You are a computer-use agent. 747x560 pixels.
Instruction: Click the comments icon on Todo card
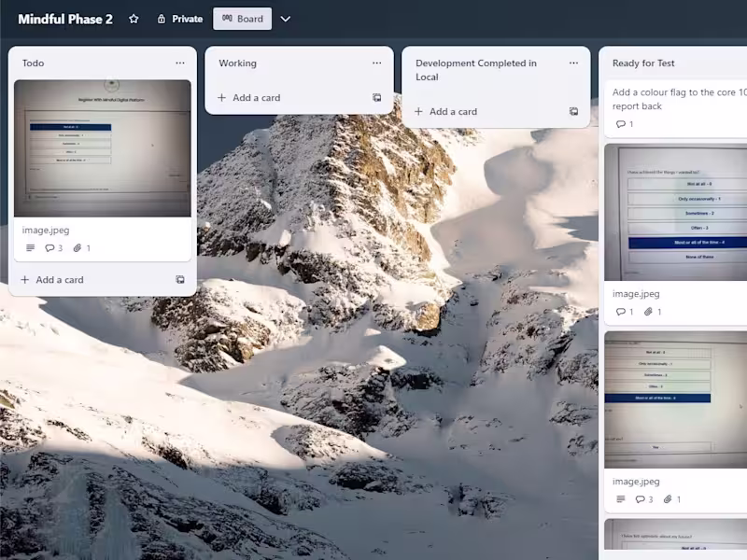49,248
